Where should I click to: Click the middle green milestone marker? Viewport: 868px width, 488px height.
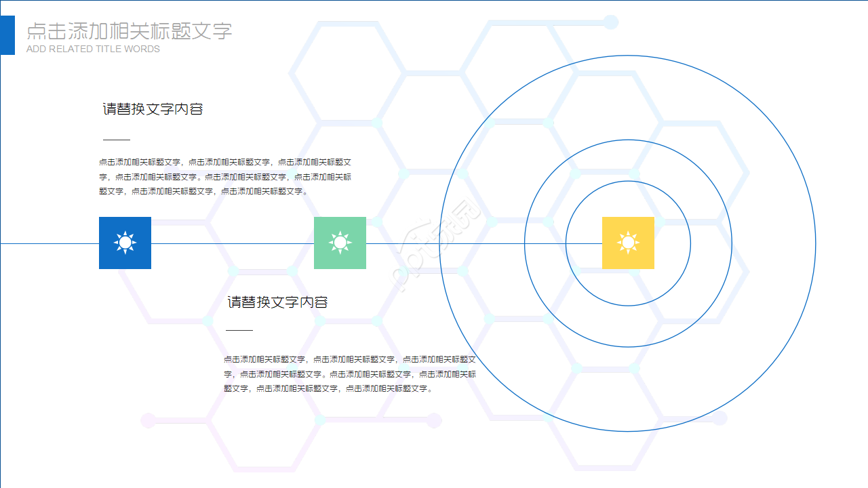[340, 242]
